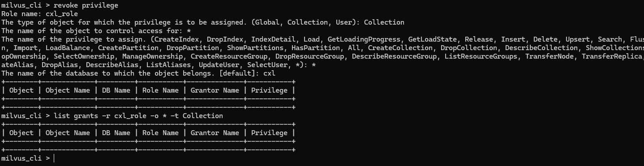
Task: Click 'DB Name' header in second table
Action: [x=116, y=133]
